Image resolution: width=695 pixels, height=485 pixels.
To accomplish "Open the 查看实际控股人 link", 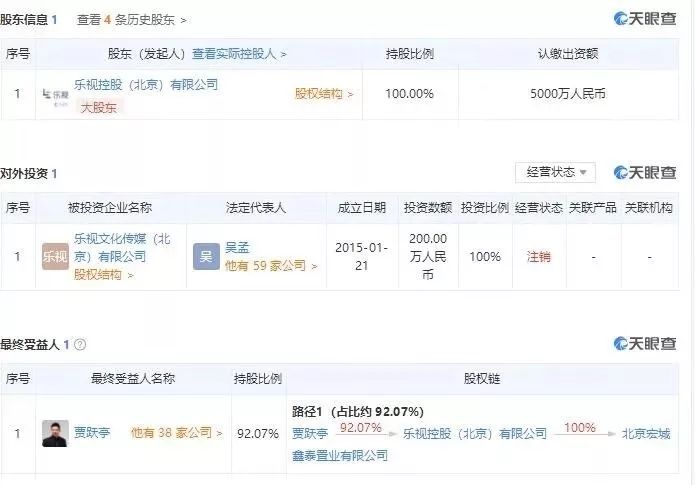I will pos(239,54).
